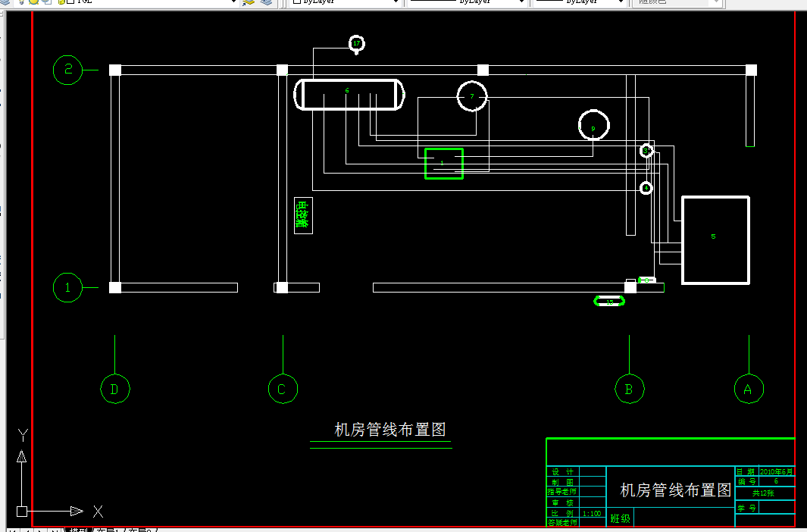
Task: Select the green square equipment labeled 1
Action: [x=443, y=163]
